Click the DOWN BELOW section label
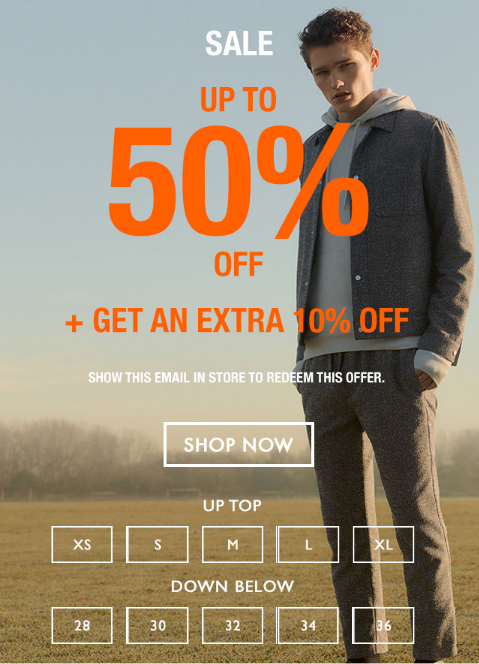Viewport: 479px width, 664px height. click(x=232, y=586)
